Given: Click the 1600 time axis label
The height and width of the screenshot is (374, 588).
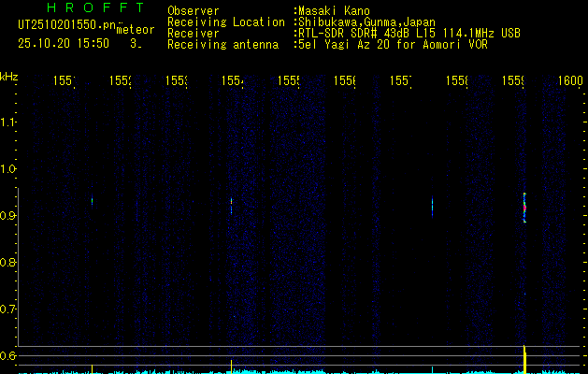Looking at the screenshot, I should tap(570, 80).
